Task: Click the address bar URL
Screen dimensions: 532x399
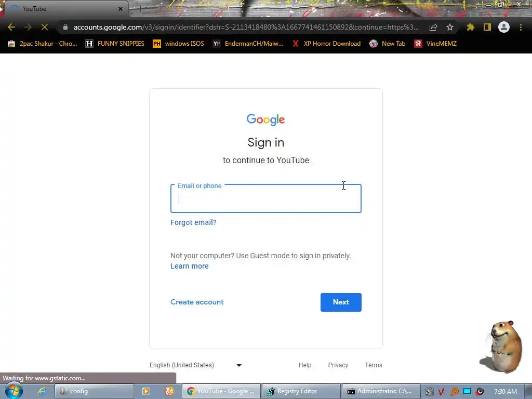Action: [246, 27]
